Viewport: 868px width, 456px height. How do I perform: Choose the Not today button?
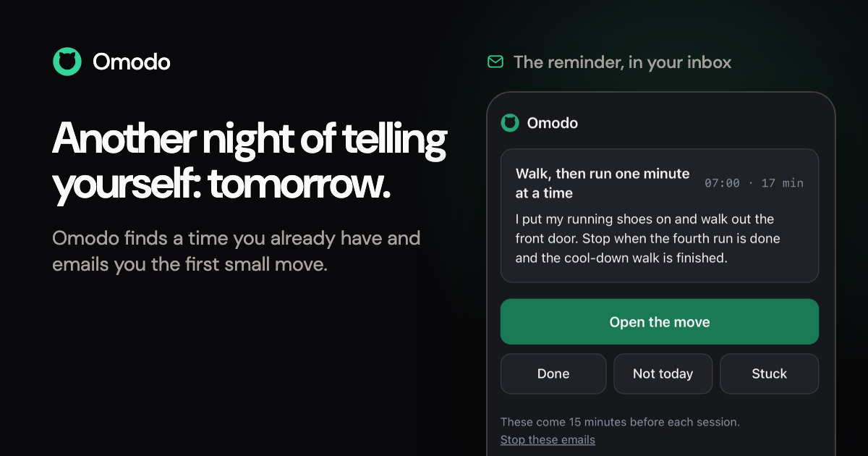[663, 373]
